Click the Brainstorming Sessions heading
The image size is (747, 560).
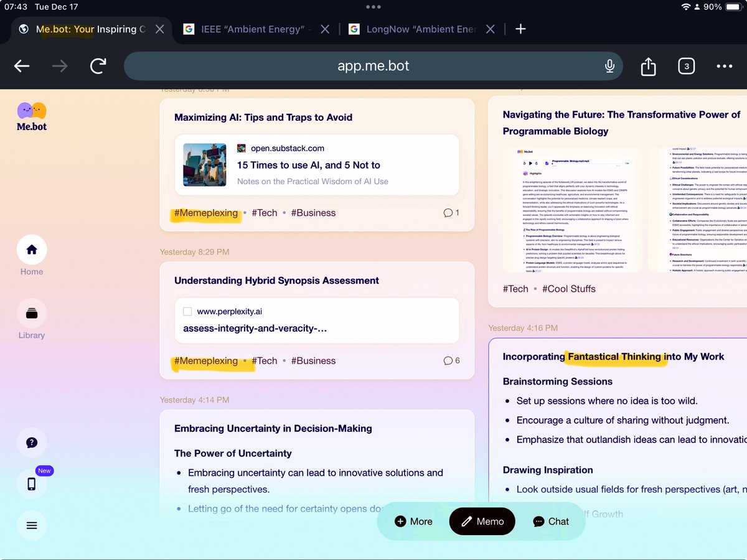558,381
